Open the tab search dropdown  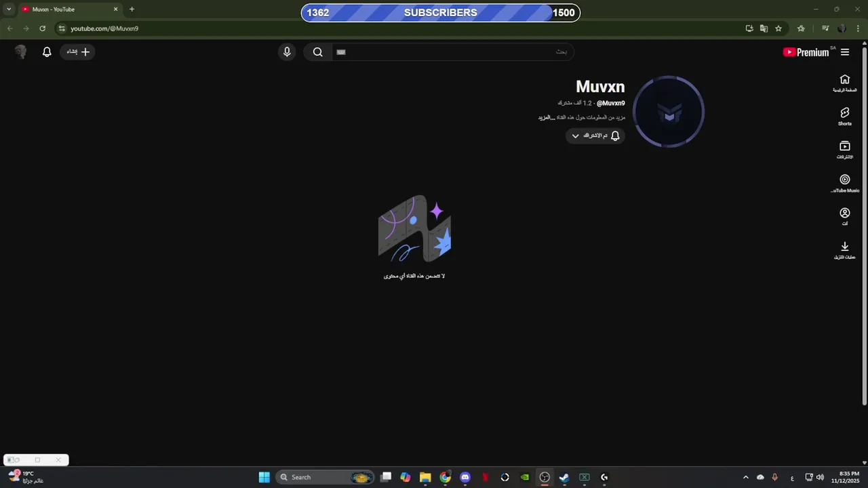click(x=9, y=9)
